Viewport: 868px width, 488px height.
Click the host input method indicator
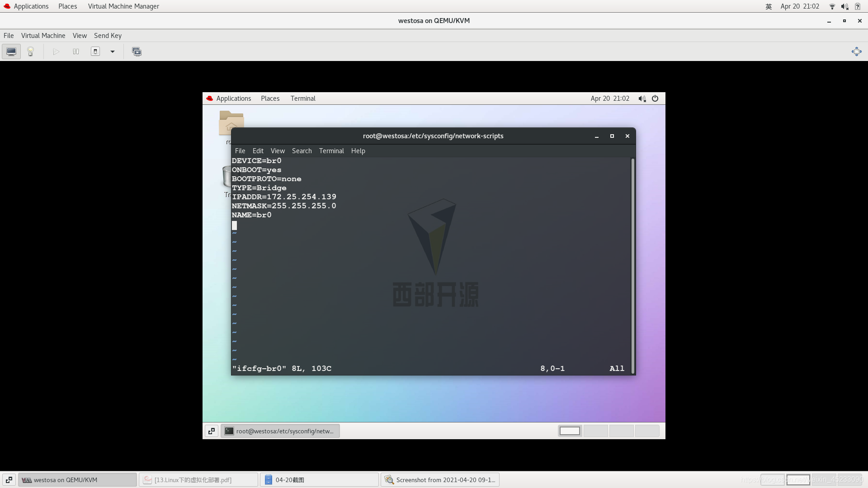tap(769, 6)
